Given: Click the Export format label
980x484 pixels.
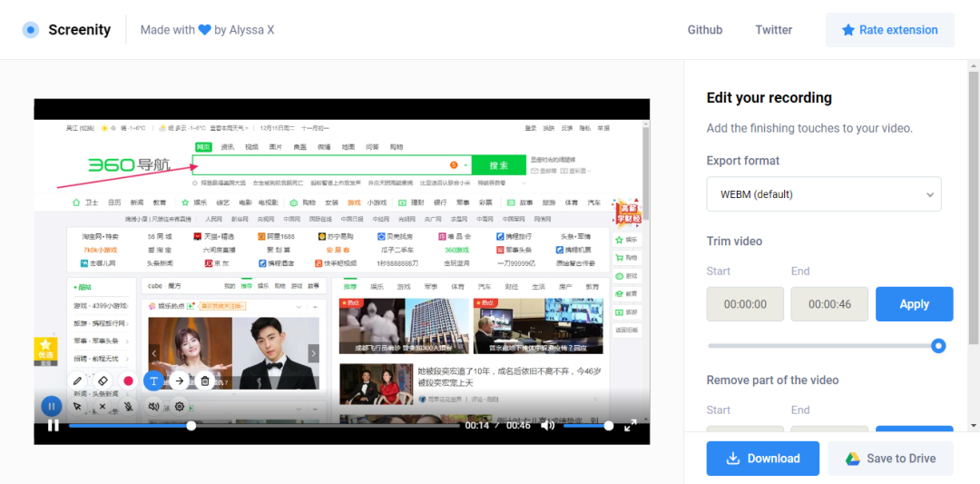Looking at the screenshot, I should [x=743, y=161].
